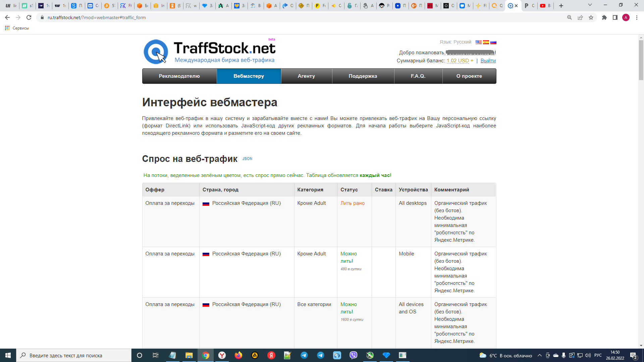Screen dimensions: 644x362
Task: Click the 1600 в сутки value
Action: [352, 319]
